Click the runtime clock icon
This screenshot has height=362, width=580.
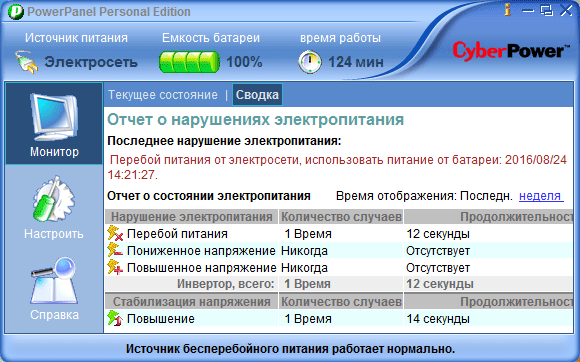[x=310, y=62]
